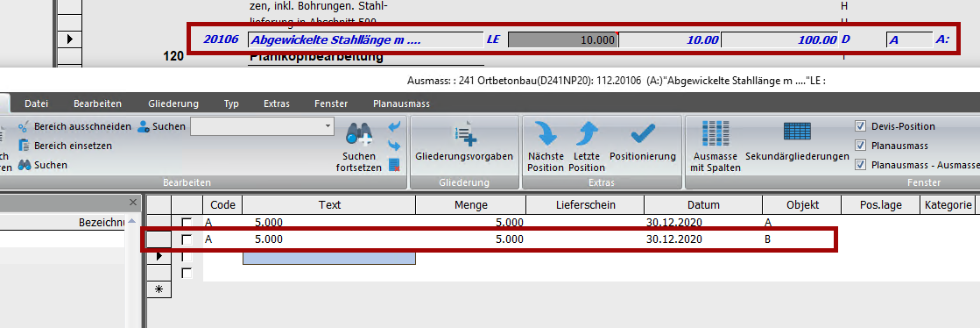Uncheck the Planausmass checkbox
The height and width of the screenshot is (328, 980).
tap(860, 146)
